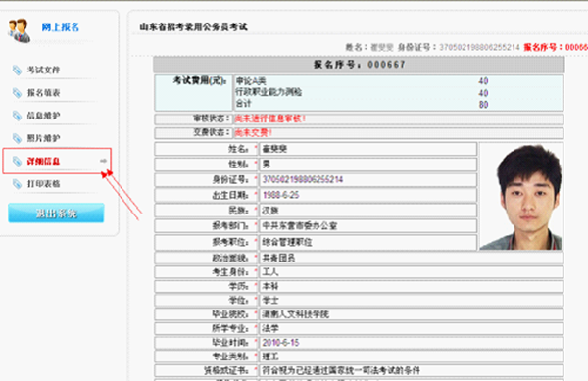Click the tag icon beside 考试文件
Screen dimensions: 588x381
coord(17,71)
